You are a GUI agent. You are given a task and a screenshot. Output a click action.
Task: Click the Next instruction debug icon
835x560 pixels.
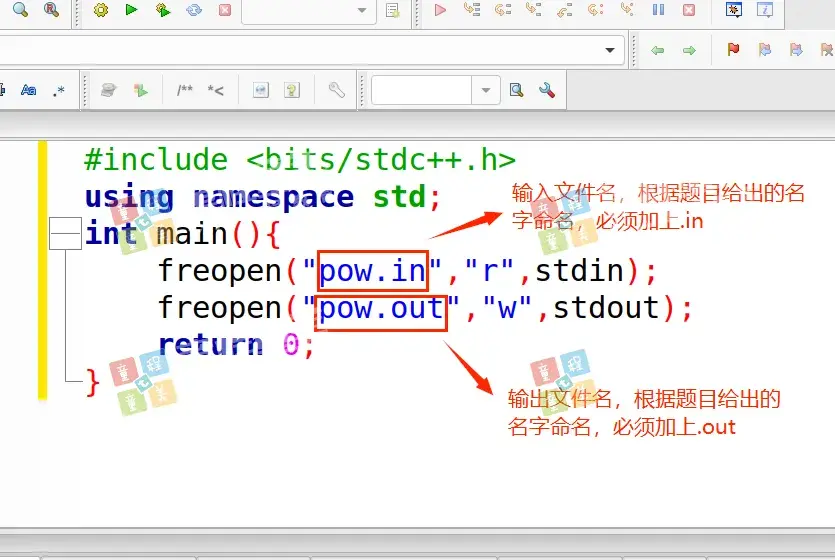click(x=595, y=9)
